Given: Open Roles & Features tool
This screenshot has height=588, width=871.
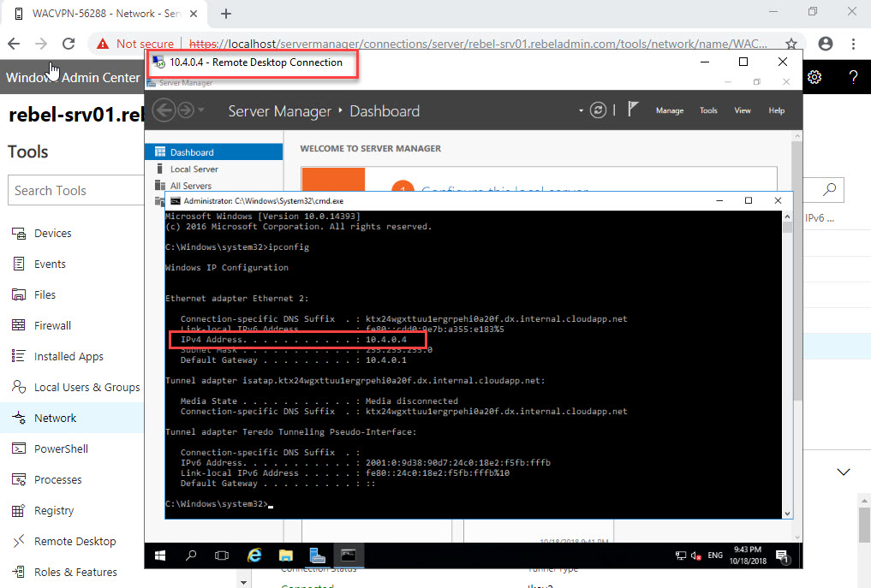Looking at the screenshot, I should [x=75, y=572].
